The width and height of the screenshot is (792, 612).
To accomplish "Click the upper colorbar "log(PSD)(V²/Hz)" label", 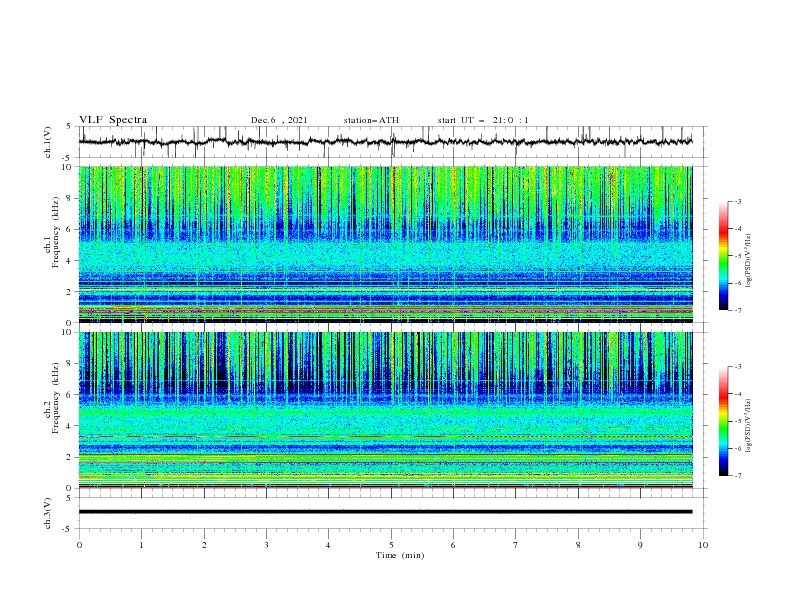I will point(749,261).
